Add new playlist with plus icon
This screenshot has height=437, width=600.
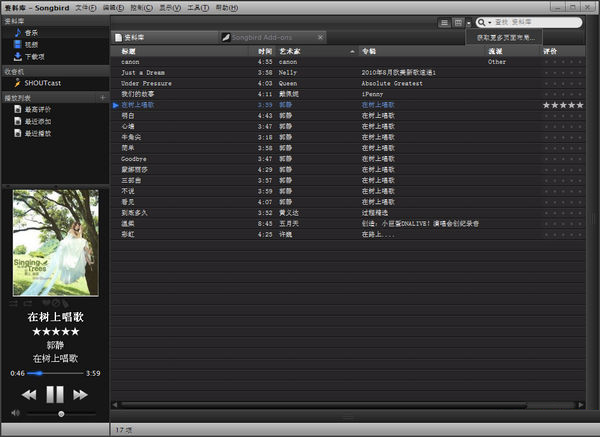point(103,97)
